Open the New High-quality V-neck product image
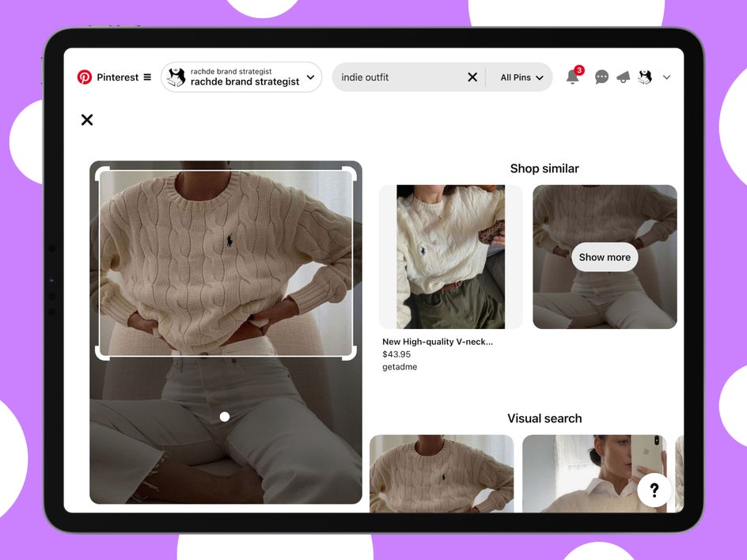 coord(451,256)
